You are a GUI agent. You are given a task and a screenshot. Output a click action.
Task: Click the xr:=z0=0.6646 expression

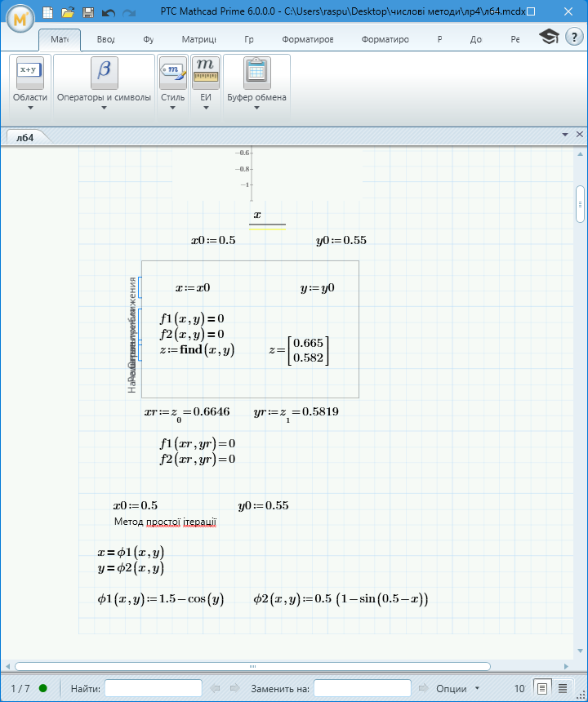pyautogui.click(x=187, y=413)
